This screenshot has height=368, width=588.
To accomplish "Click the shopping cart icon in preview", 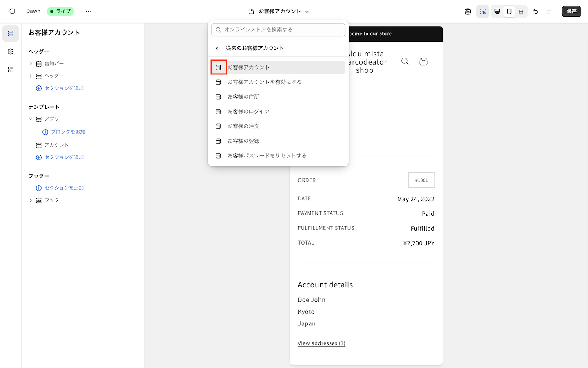I will [x=423, y=61].
